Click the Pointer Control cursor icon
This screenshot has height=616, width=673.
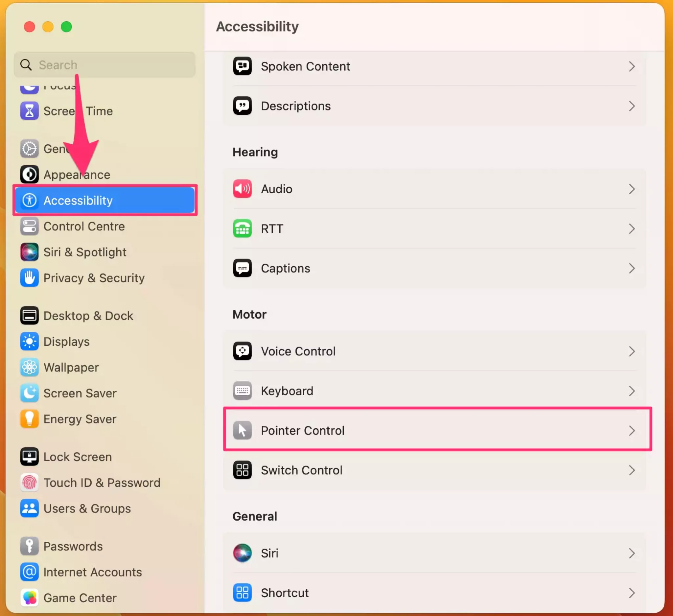pyautogui.click(x=243, y=430)
